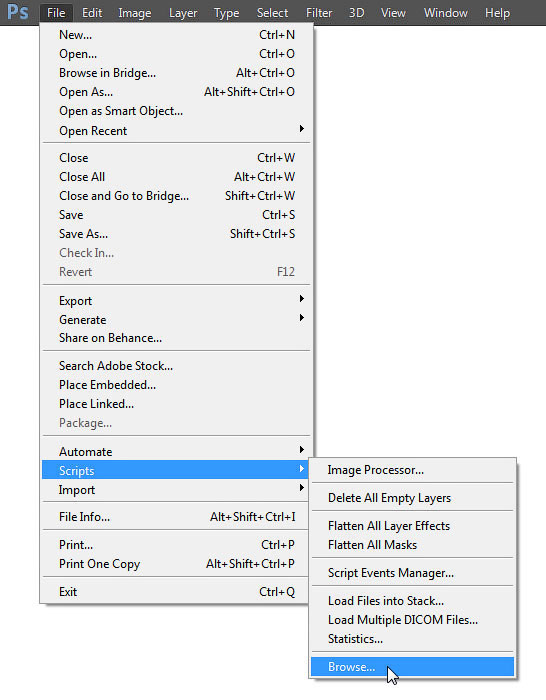Screen dimensions: 546x700
Task: Open the Edit menu
Action: point(92,13)
